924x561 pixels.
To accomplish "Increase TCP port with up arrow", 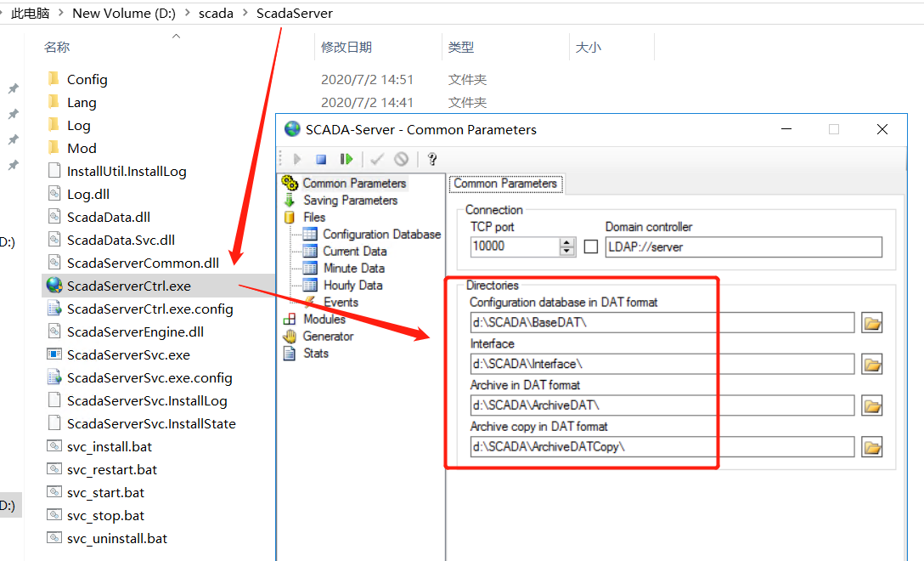I will [x=567, y=242].
